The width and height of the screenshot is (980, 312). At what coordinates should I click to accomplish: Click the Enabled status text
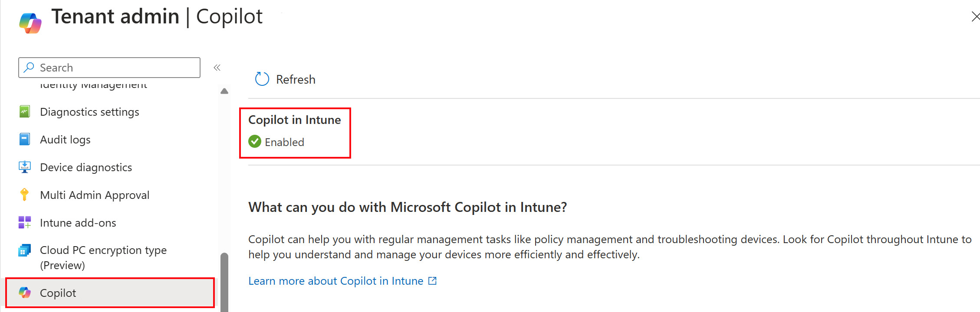(284, 142)
